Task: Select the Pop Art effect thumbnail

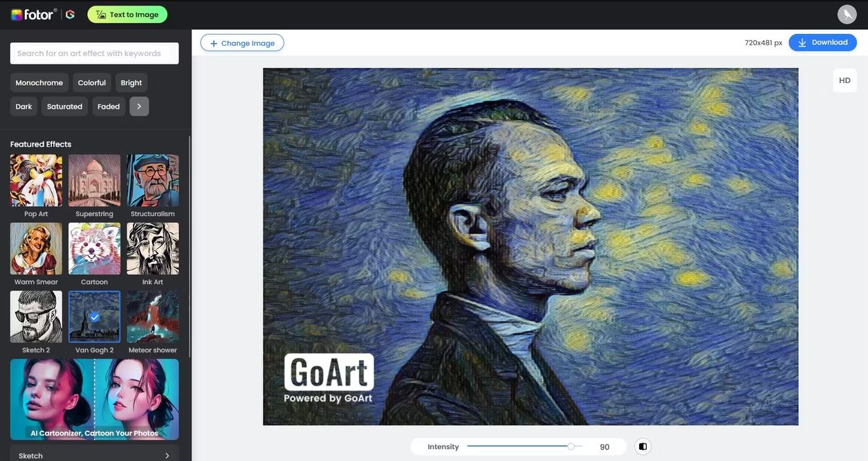Action: [x=36, y=181]
